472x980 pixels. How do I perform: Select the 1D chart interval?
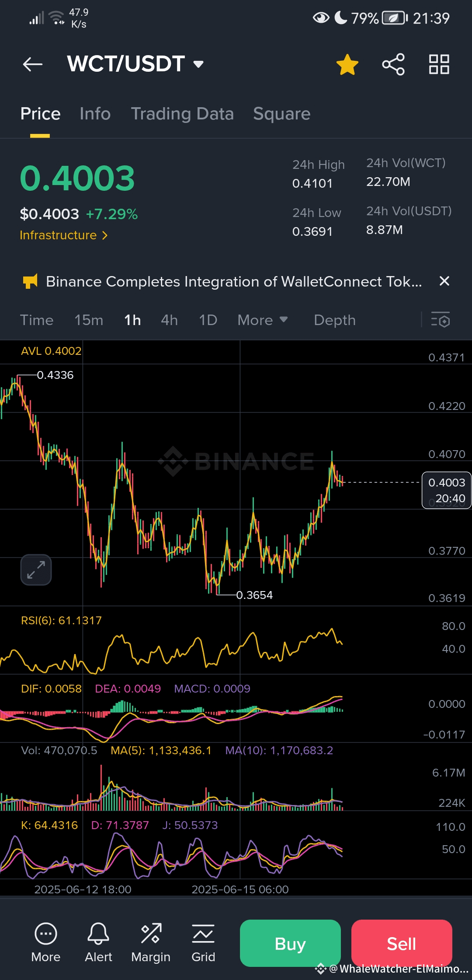208,320
